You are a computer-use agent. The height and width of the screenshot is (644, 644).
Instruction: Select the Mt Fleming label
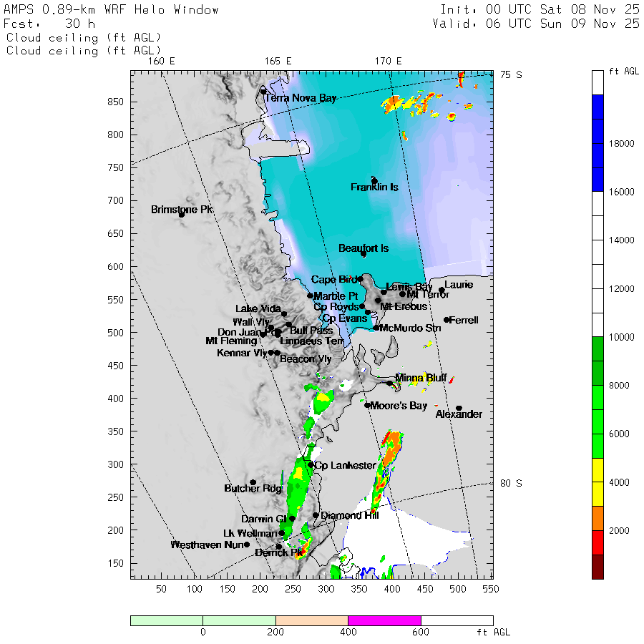[231, 341]
